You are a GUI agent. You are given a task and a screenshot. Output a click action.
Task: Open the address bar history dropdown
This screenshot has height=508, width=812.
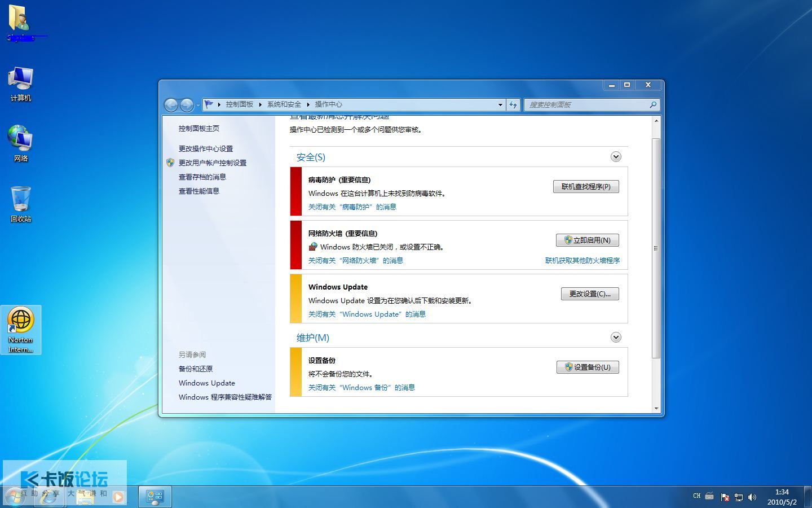coord(500,104)
